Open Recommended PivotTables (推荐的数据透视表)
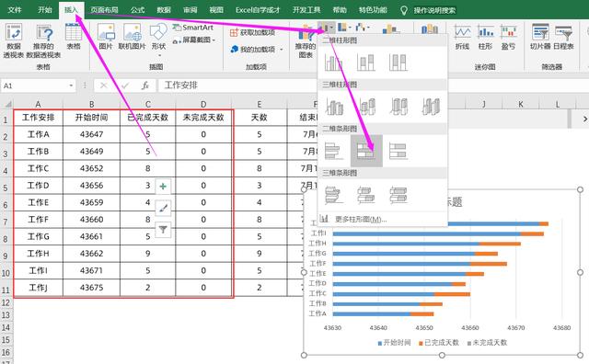 43,40
